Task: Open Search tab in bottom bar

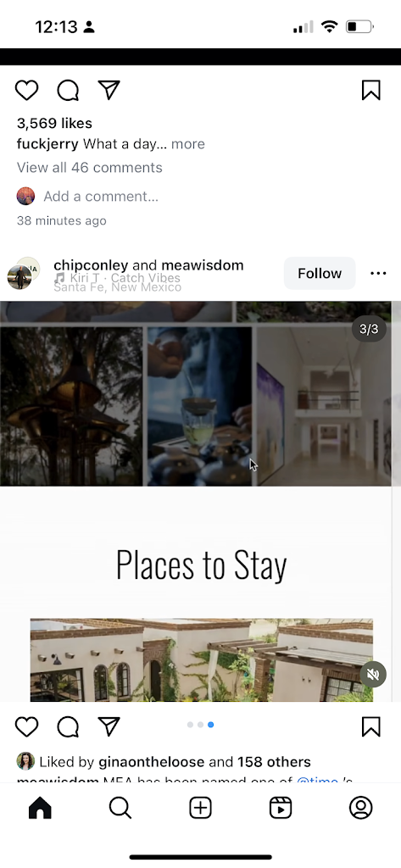Action: [120, 808]
